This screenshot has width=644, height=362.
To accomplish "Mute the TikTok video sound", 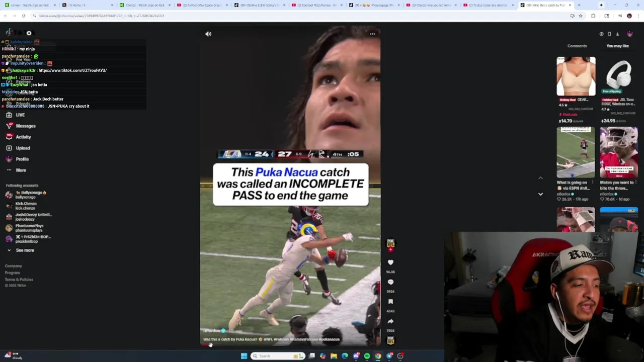I will coord(208,34).
